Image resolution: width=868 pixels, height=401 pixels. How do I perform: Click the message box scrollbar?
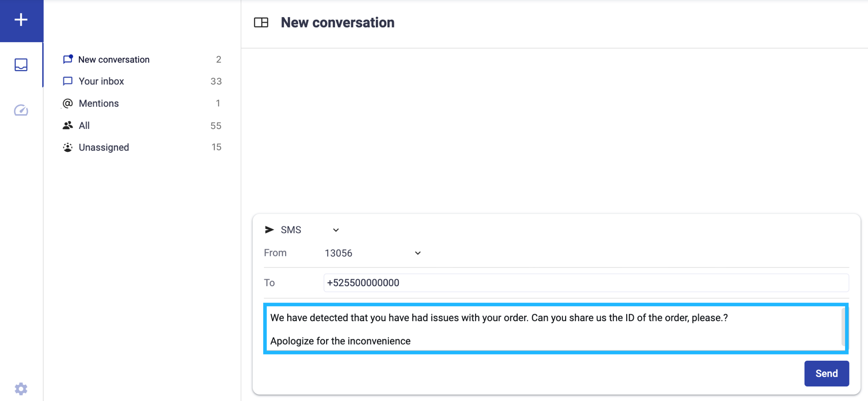click(x=843, y=327)
